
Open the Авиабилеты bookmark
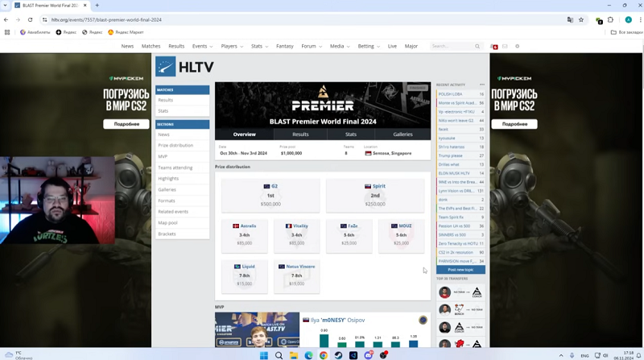tap(35, 32)
